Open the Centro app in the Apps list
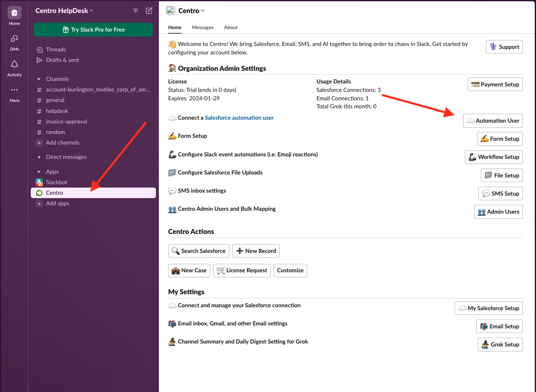 pos(54,193)
